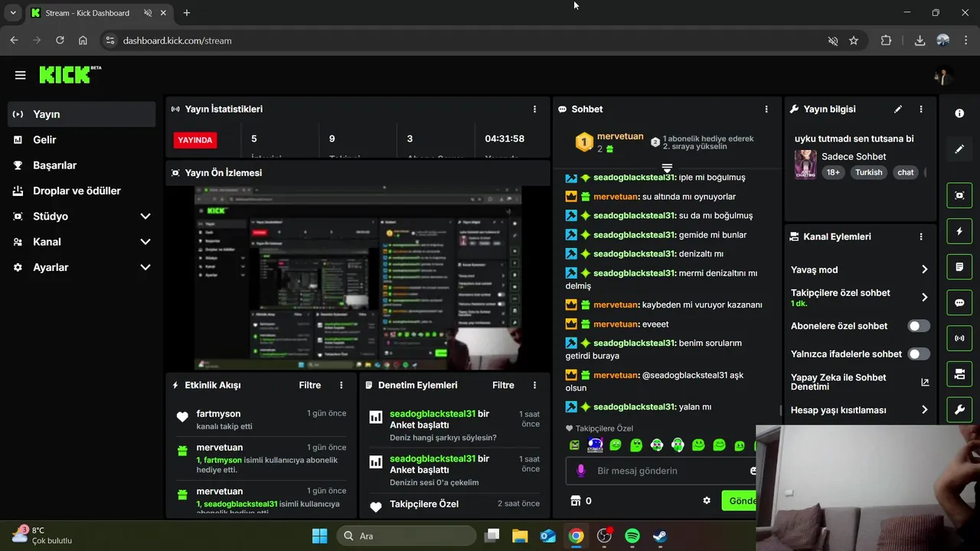Click the chat tag in stream info
Image resolution: width=980 pixels, height=551 pixels.
click(906, 173)
